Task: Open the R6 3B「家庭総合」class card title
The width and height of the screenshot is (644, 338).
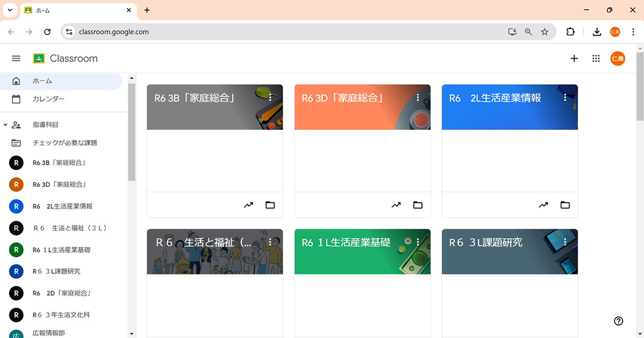Action: click(195, 98)
